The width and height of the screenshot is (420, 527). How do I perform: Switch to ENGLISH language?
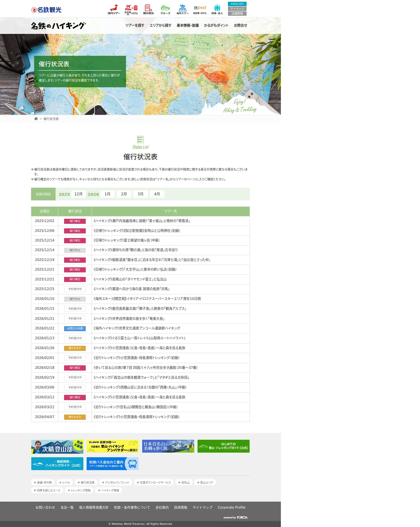point(237,4)
